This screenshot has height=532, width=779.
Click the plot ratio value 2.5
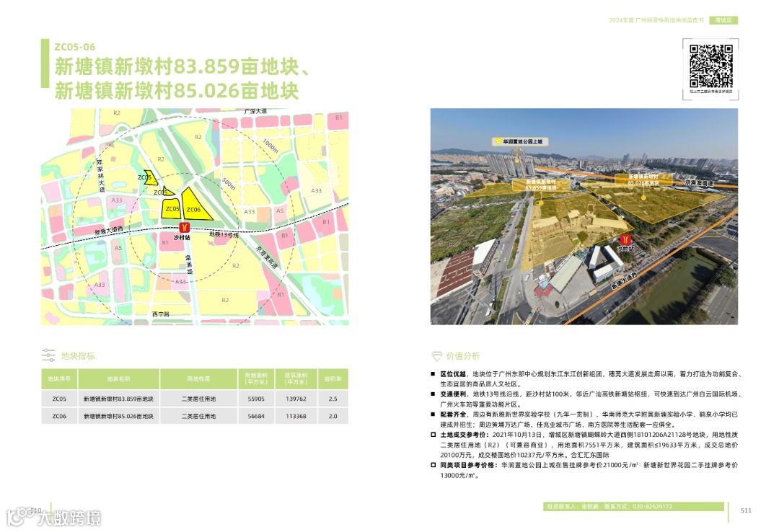point(333,399)
